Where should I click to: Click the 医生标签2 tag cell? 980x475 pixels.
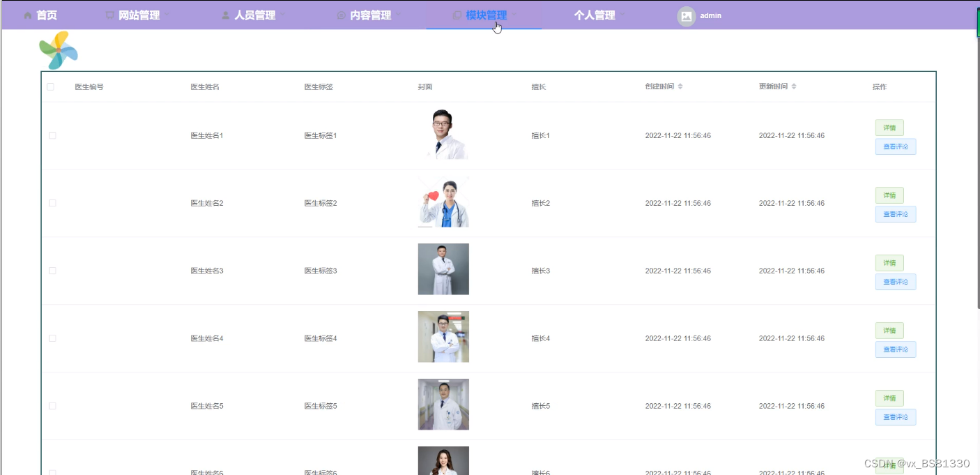321,203
